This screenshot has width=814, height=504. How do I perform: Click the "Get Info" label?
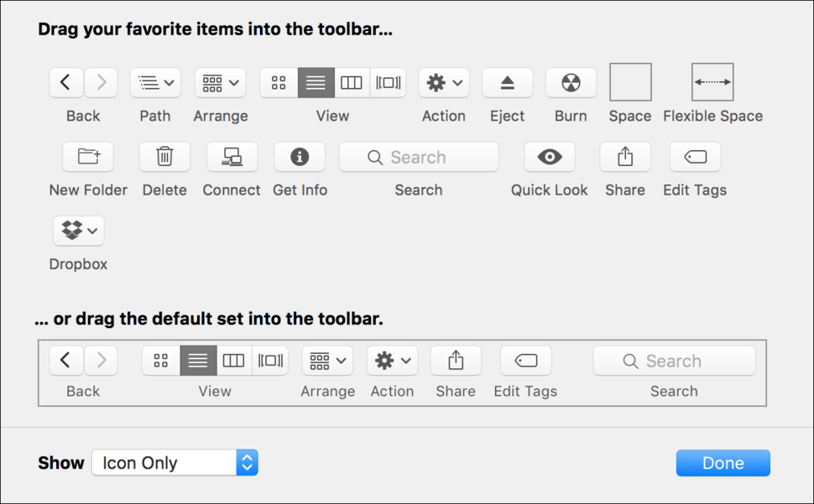tap(300, 190)
